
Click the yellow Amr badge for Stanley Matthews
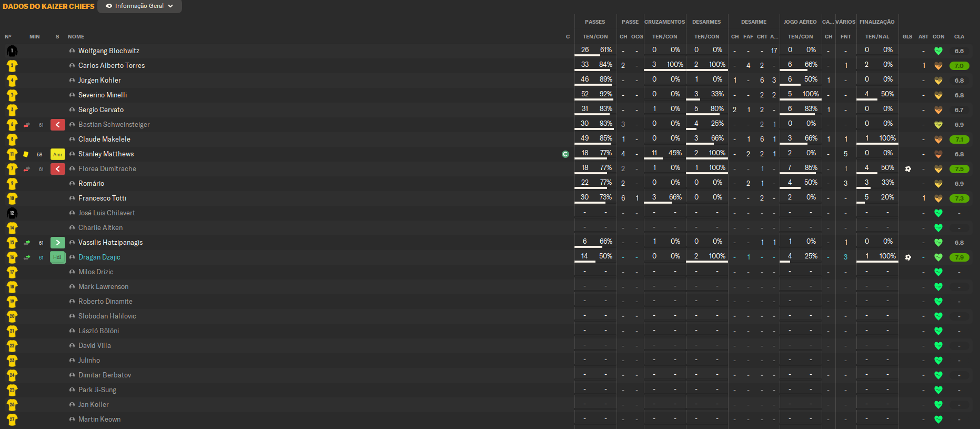coord(58,154)
